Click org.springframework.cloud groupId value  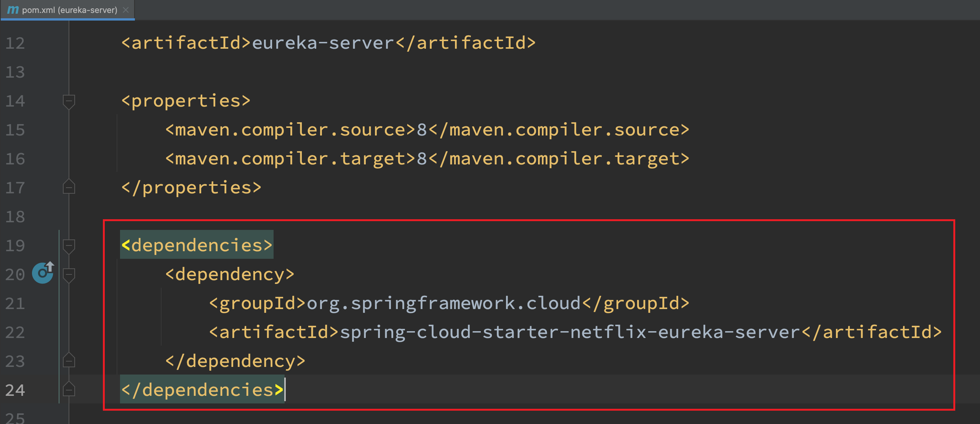444,303
